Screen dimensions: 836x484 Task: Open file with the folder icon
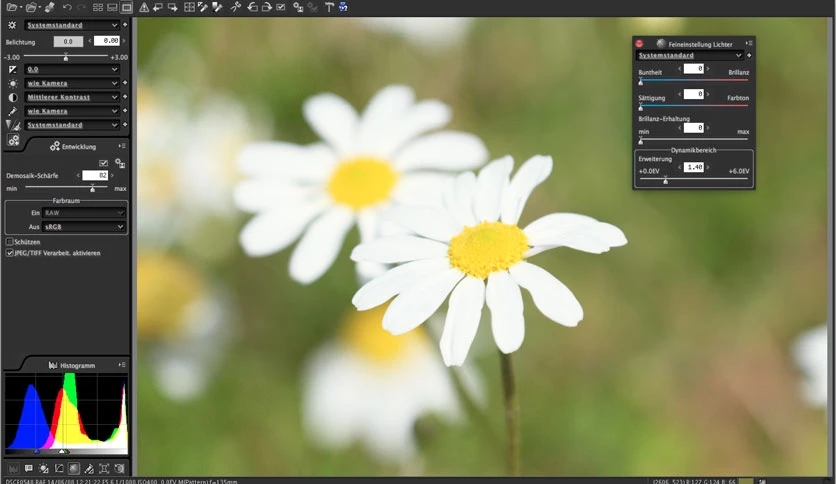12,7
